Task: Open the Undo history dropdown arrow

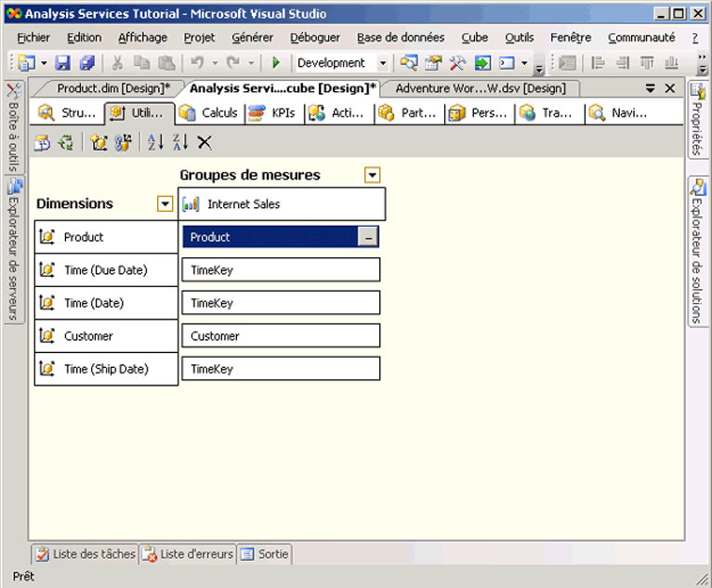Action: point(215,62)
